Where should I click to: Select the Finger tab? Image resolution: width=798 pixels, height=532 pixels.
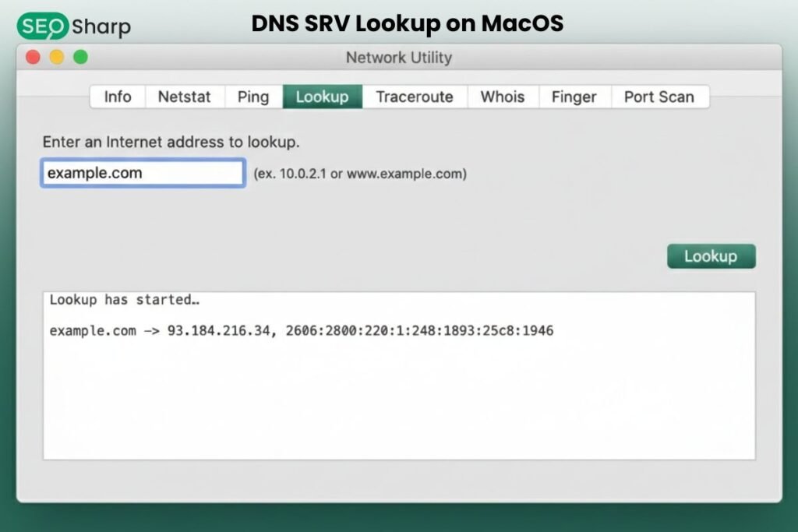point(574,97)
